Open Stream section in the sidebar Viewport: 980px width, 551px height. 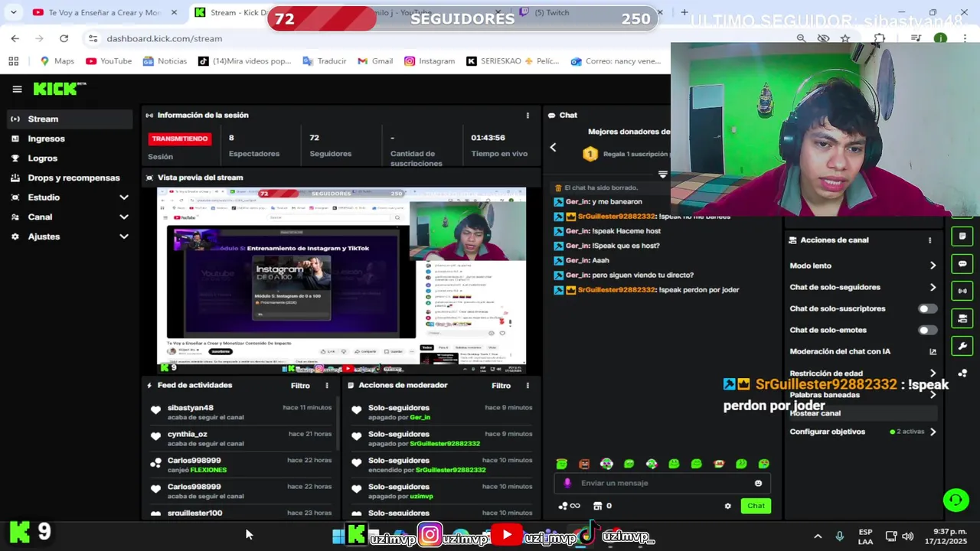coord(70,119)
